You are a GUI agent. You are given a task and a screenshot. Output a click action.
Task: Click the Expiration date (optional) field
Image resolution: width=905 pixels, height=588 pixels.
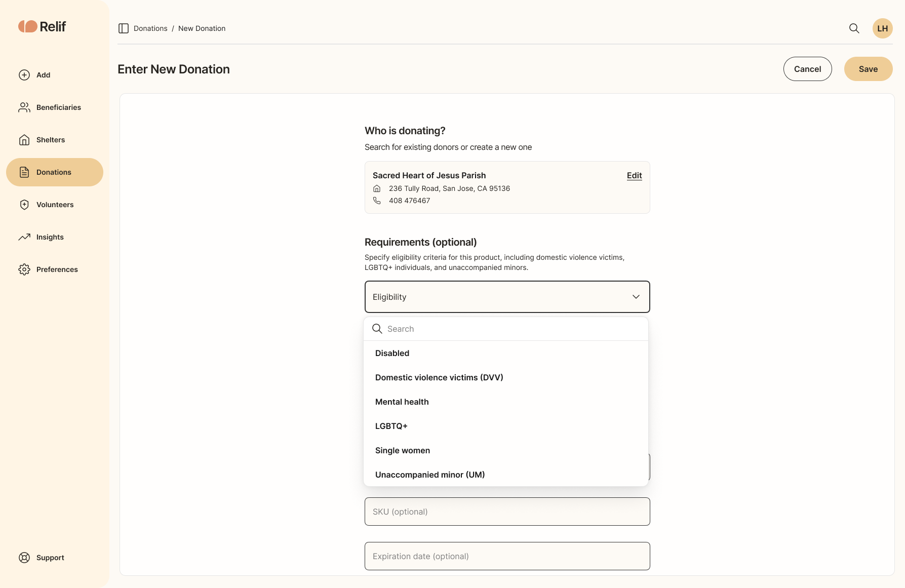tap(507, 556)
